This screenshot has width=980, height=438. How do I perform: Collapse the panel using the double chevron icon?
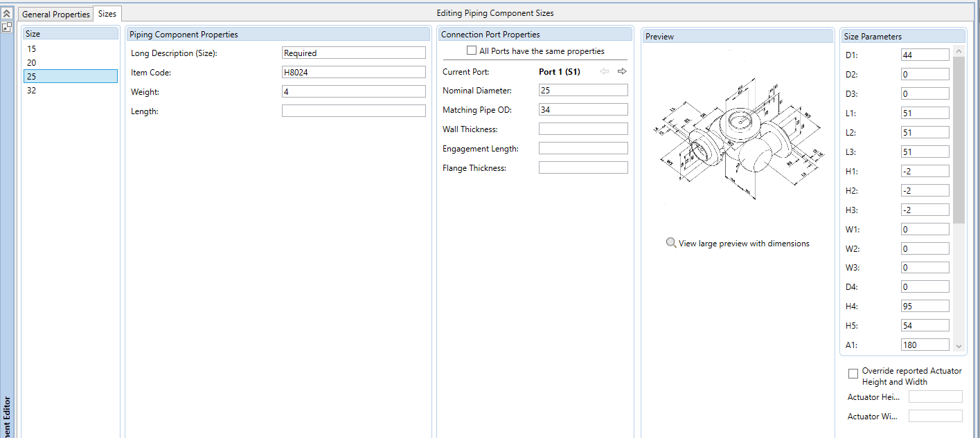pos(7,12)
